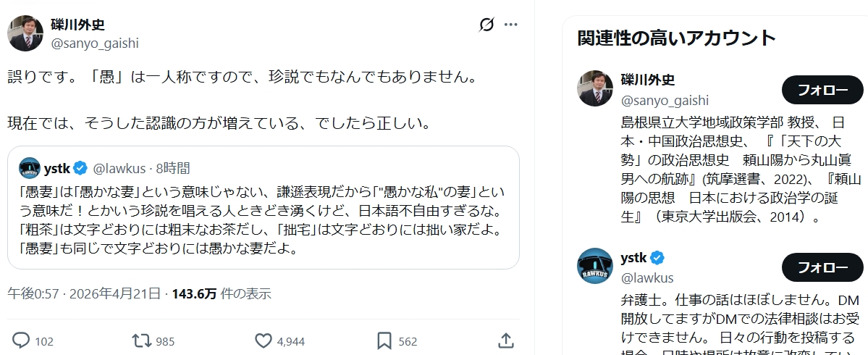Click the ystk avatar in quoted post
868x355 pixels.
tap(30, 168)
